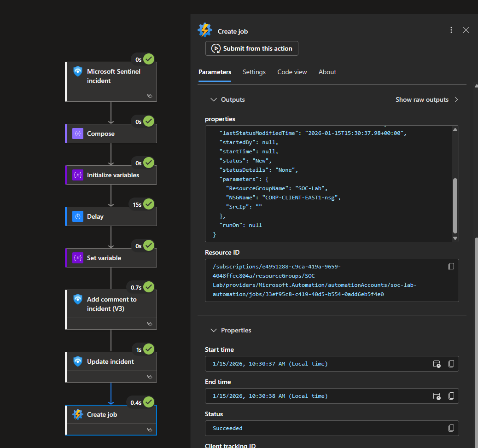
Task: Click Submit from this action button
Action: click(x=252, y=48)
